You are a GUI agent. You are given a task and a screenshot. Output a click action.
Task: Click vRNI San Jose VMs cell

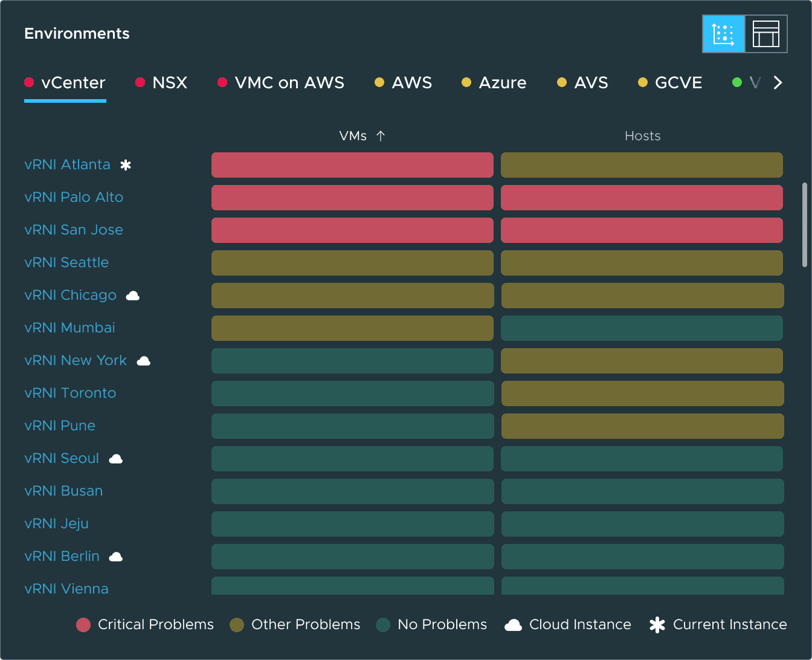[352, 230]
